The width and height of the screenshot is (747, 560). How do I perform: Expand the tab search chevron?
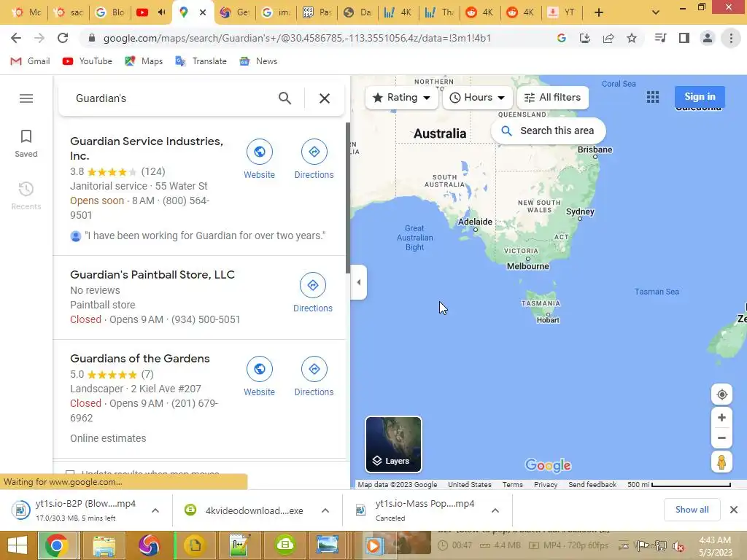coord(656,12)
